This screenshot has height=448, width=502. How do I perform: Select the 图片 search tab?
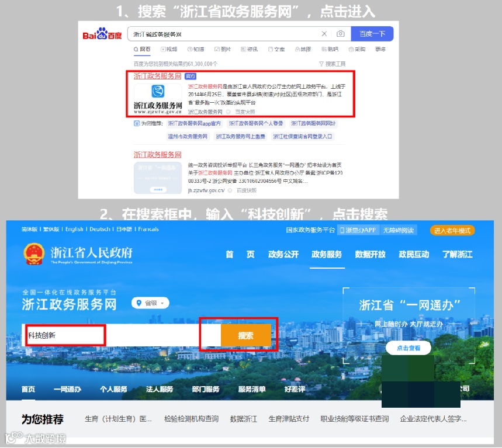[x=223, y=49]
